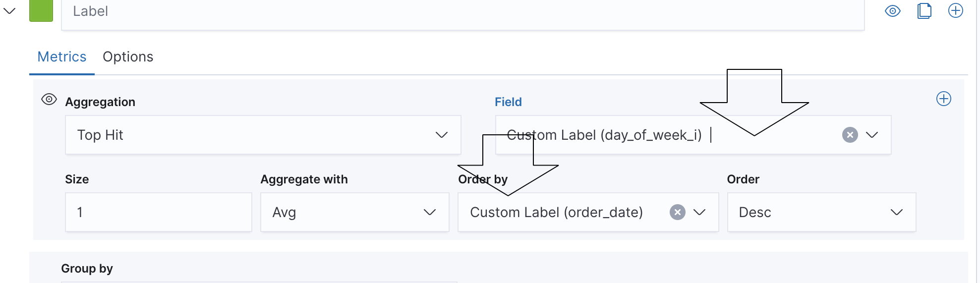This screenshot has width=980, height=283.
Task: Click the Size input field
Action: click(158, 212)
